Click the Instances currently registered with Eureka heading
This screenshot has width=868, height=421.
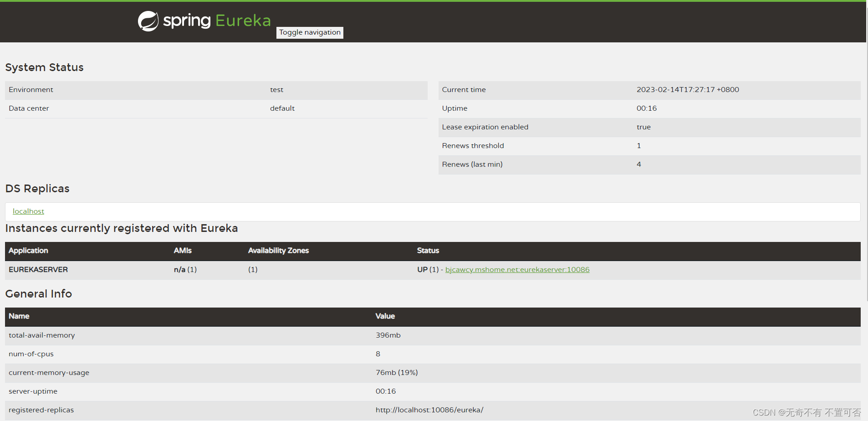[121, 228]
